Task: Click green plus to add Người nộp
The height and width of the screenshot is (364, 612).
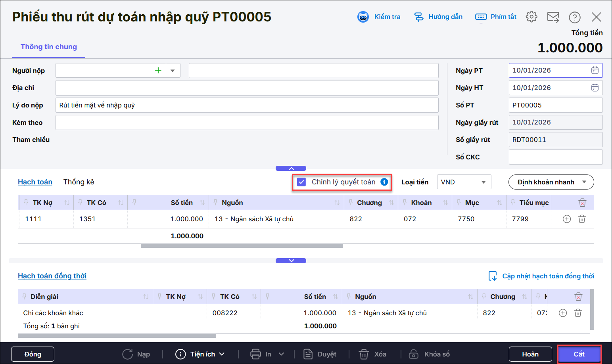Action: [x=158, y=71]
